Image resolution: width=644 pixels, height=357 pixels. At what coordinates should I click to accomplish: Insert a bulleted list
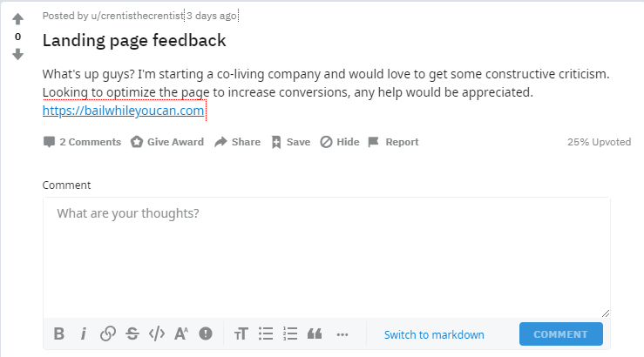pos(266,333)
